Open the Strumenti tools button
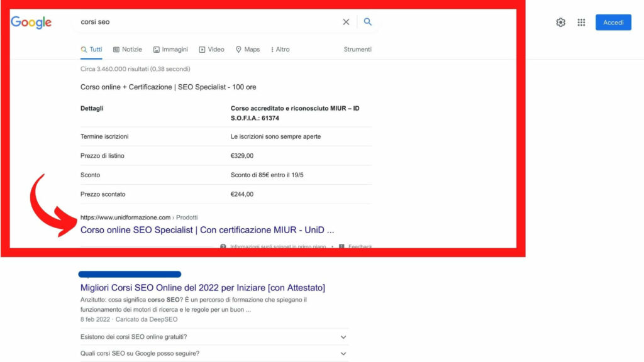The width and height of the screenshot is (644, 362). (x=357, y=49)
